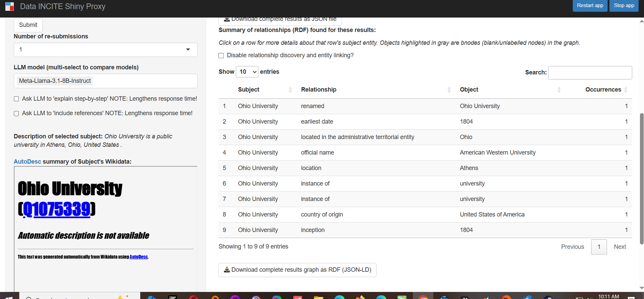Sort table by Object column arrows
The image size is (644, 299).
coord(559,90)
